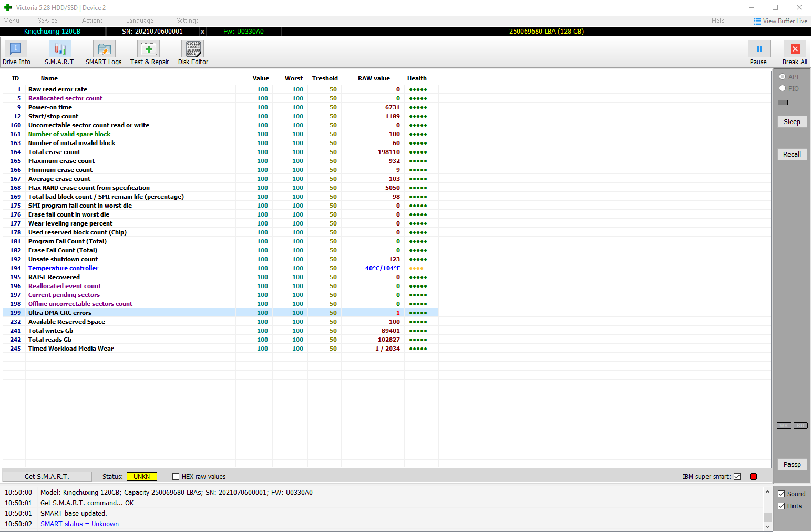Viewport: 811px width, 532px height.
Task: Select the Reallocated sector count row
Action: [220, 98]
